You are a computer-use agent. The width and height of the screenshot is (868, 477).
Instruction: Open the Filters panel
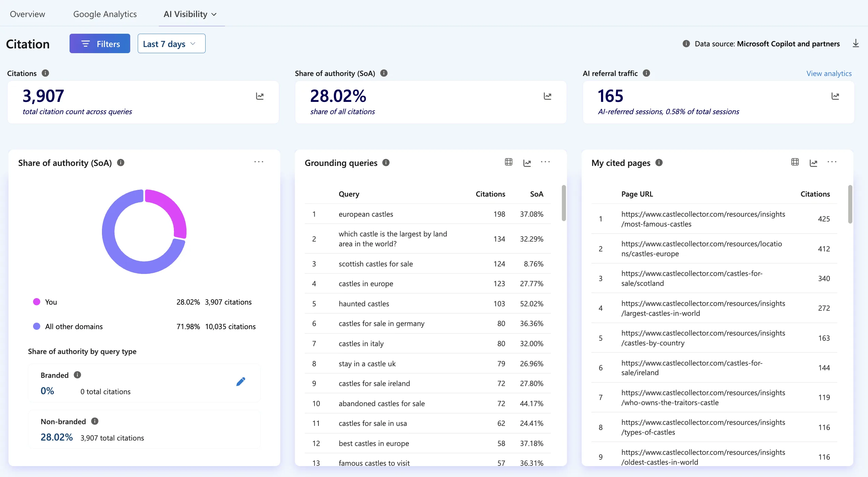(x=100, y=44)
